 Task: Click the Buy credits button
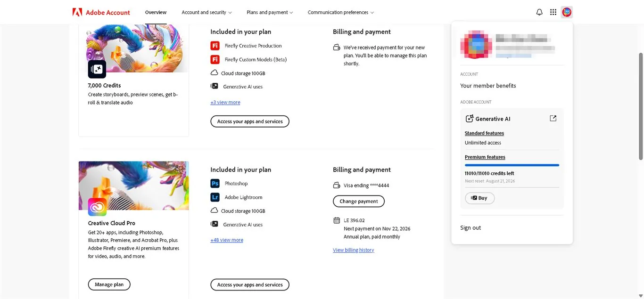tap(479, 198)
